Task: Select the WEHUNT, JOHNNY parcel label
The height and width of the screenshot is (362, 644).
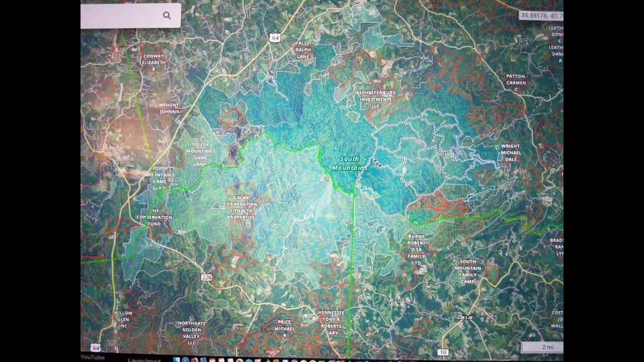Action: (170, 108)
